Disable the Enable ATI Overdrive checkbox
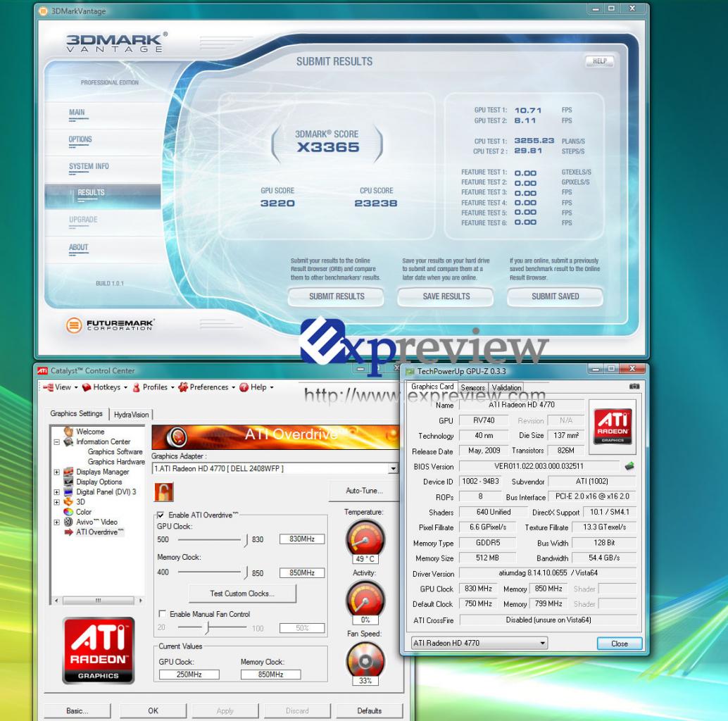This screenshot has width=728, height=721. click(161, 515)
